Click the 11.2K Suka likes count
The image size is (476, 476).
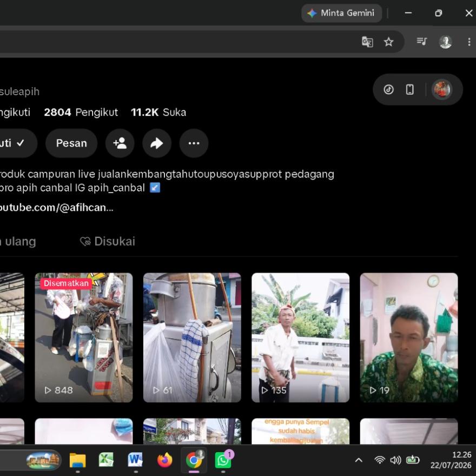pos(158,113)
